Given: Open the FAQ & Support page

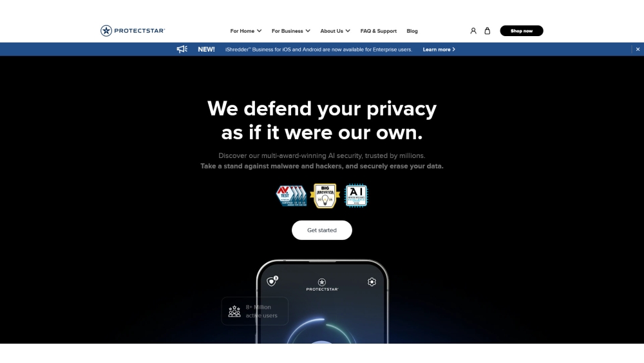Looking at the screenshot, I should tap(378, 31).
